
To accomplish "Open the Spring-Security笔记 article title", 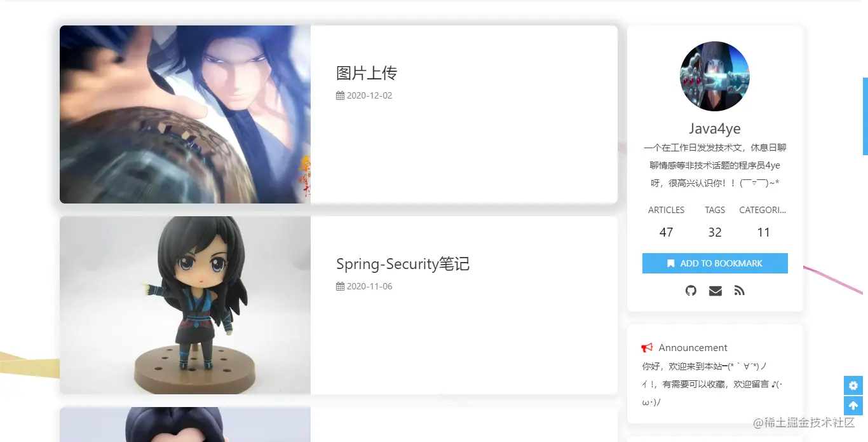I will click(x=403, y=264).
